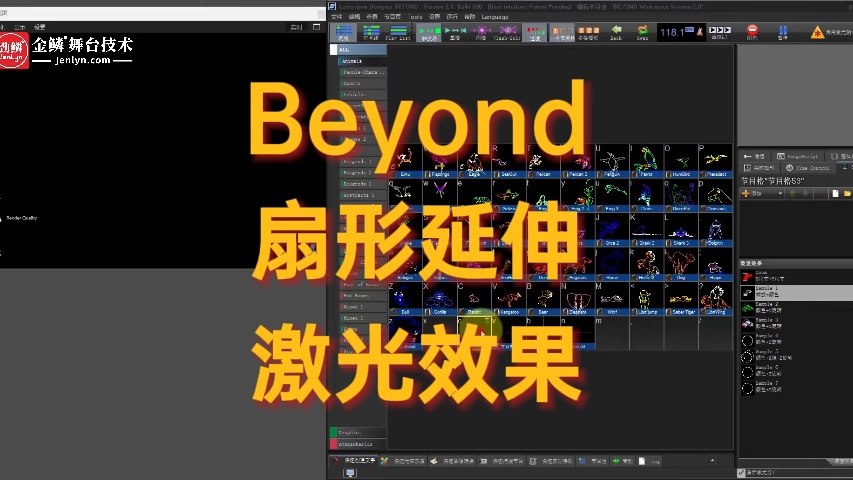The image size is (853, 480).
Task: Select the Parrot cue thumbnail
Action: click(646, 162)
